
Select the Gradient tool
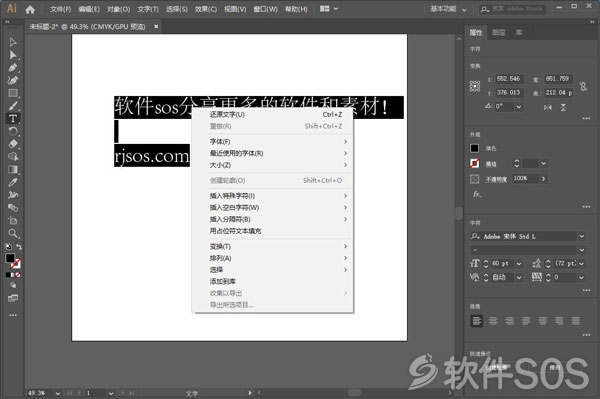(x=13, y=169)
